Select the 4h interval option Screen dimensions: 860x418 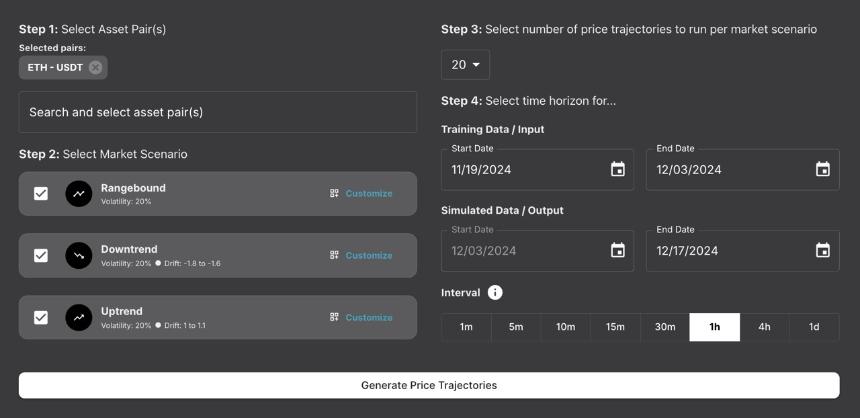765,327
